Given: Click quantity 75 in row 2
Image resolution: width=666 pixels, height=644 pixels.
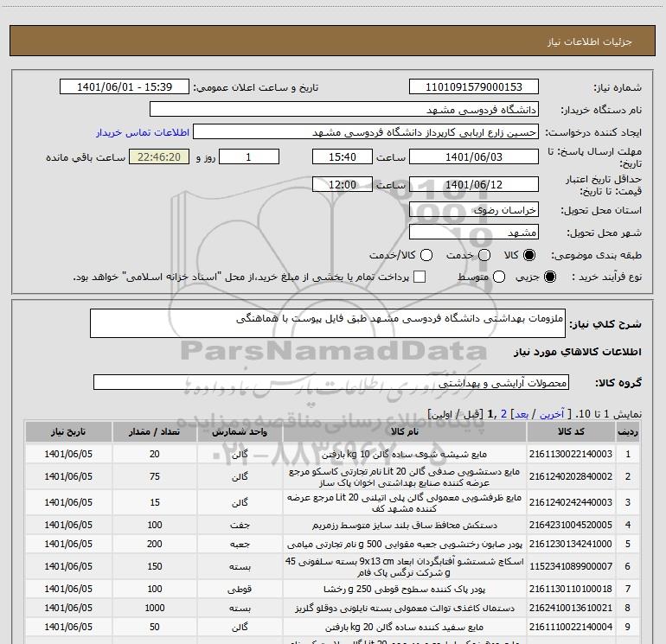Looking at the screenshot, I should (155, 476).
